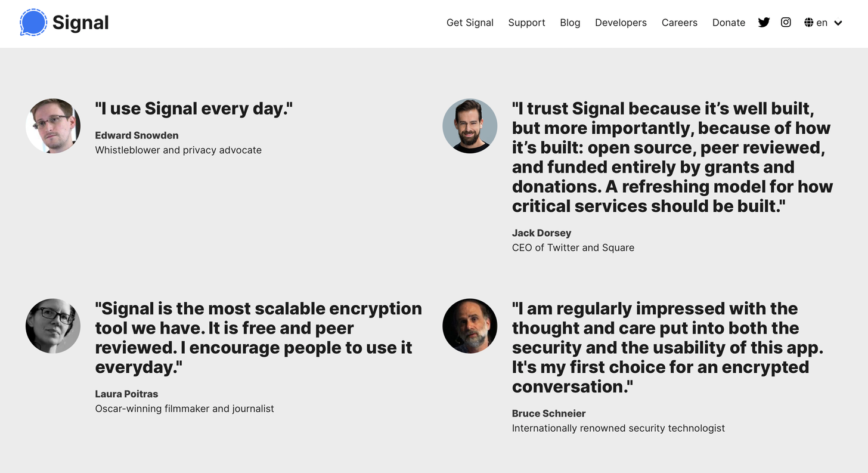868x473 pixels.
Task: Open the Careers page
Action: click(x=679, y=22)
